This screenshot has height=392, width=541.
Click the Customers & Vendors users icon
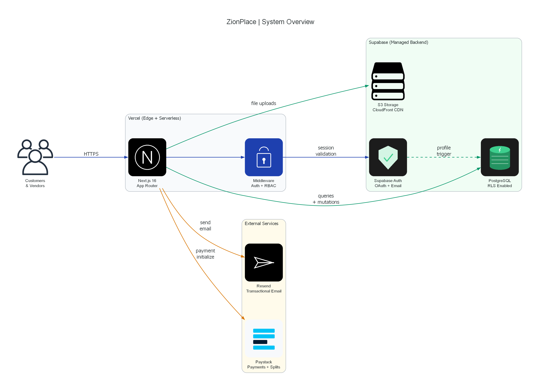(x=35, y=157)
